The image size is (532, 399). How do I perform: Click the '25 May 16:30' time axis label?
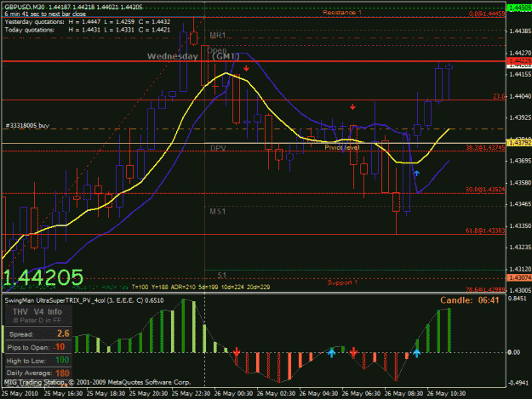pos(63,394)
